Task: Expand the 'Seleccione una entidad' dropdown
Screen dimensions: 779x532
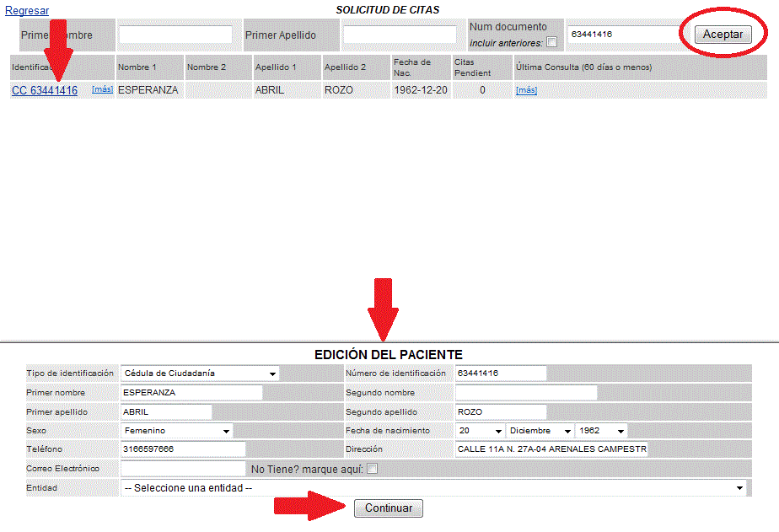Action: [433, 488]
